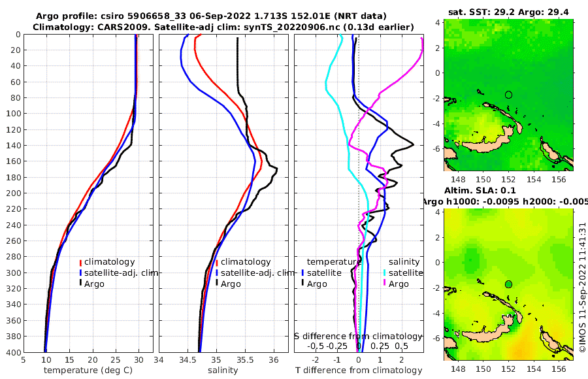This screenshot has height=379, width=588.
Task: Click blue satellite-adj. clim legend marker in salinity panel
Action: click(217, 273)
